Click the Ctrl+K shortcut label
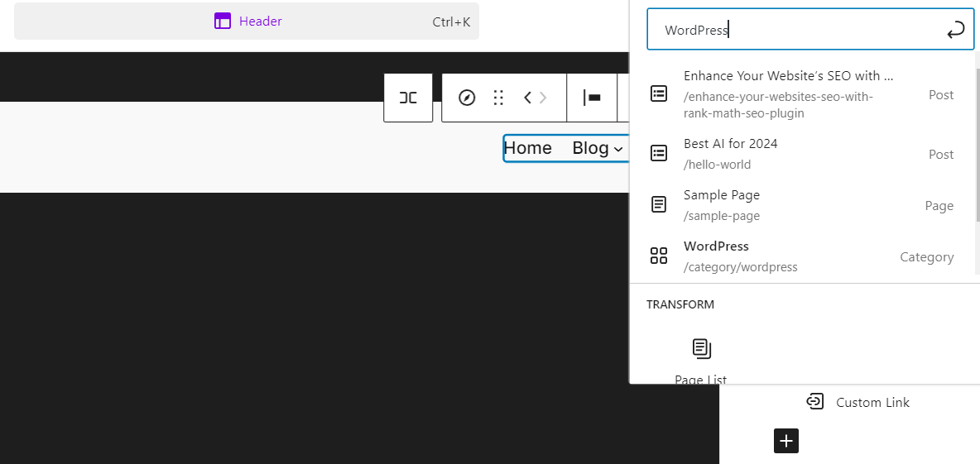Viewport: 980px width, 464px height. pos(451,22)
